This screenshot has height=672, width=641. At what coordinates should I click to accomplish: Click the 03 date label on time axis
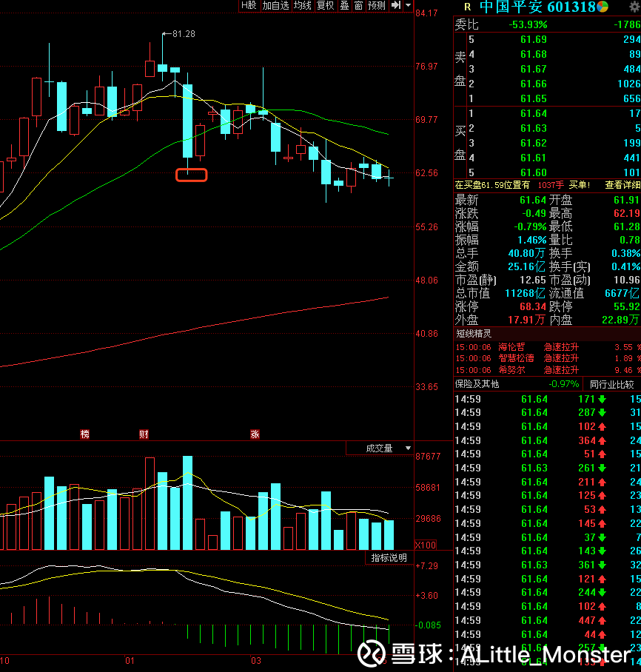[x=256, y=661]
